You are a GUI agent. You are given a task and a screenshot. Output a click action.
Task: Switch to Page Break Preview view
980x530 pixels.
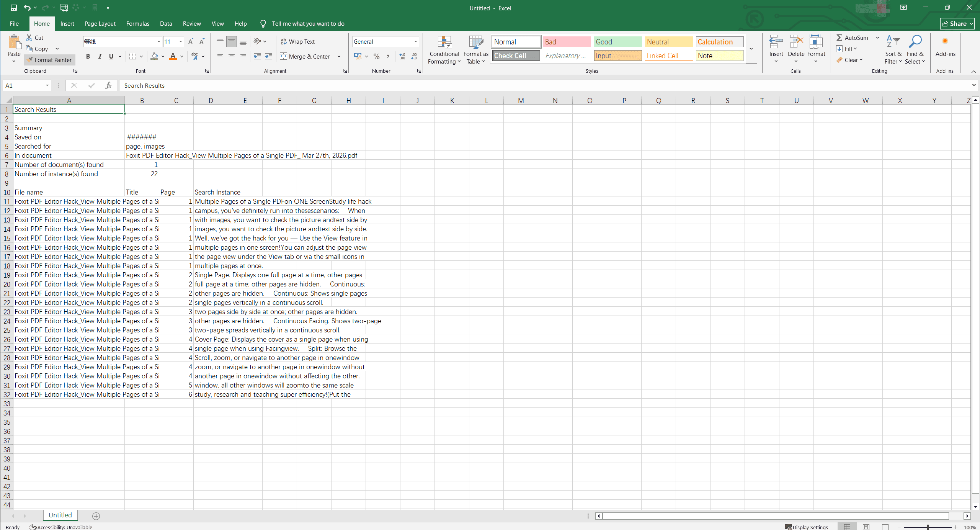[885, 527]
